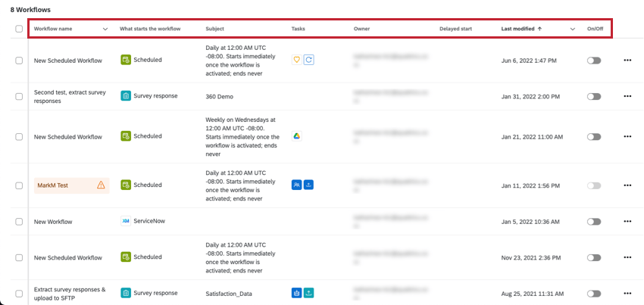Click the Scheduled icon in the Nov 23, 2021 row
The height and width of the screenshot is (305, 644).
126,257
